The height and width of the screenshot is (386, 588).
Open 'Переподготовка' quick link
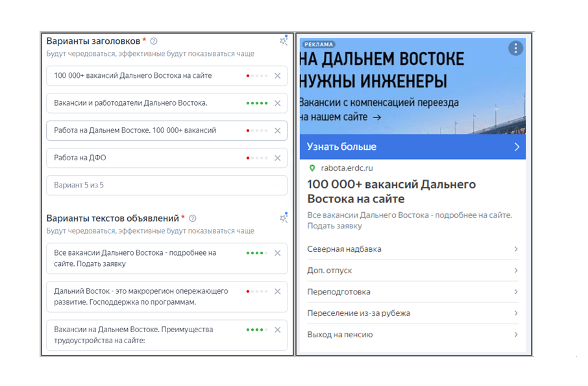tap(413, 292)
